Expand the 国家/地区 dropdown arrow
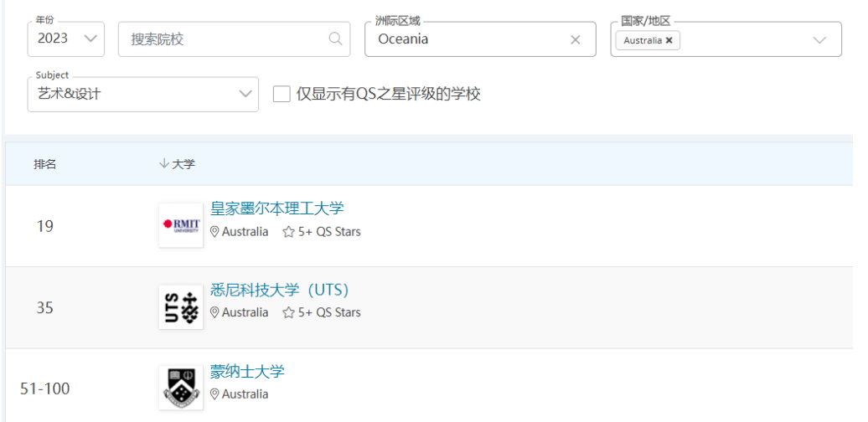868x422 pixels. click(x=819, y=40)
